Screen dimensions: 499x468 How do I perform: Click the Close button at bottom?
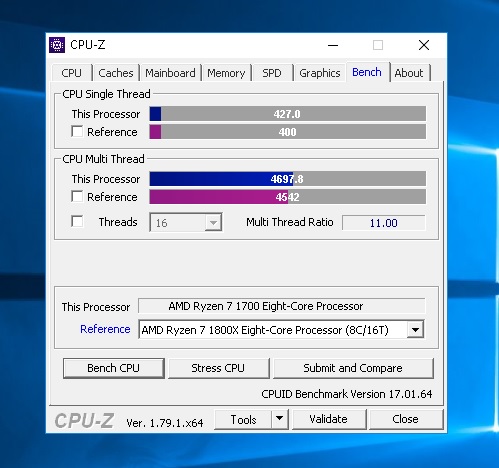(406, 419)
